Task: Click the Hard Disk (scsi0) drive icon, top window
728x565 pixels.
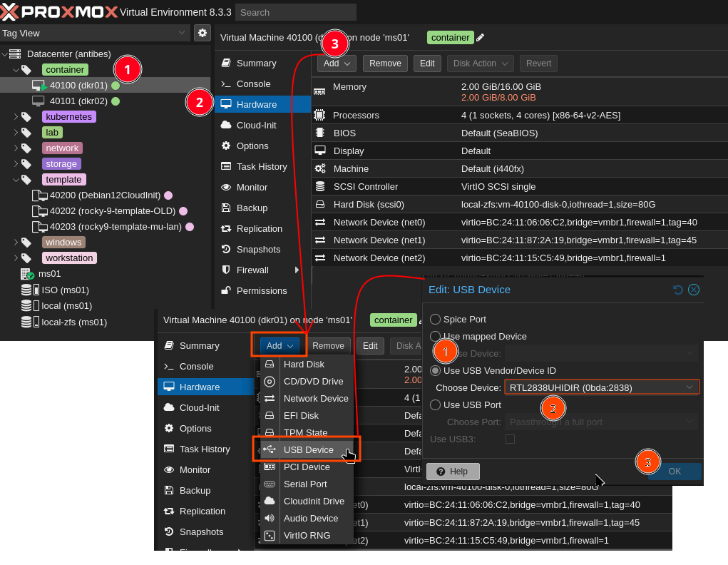Action: (320, 205)
